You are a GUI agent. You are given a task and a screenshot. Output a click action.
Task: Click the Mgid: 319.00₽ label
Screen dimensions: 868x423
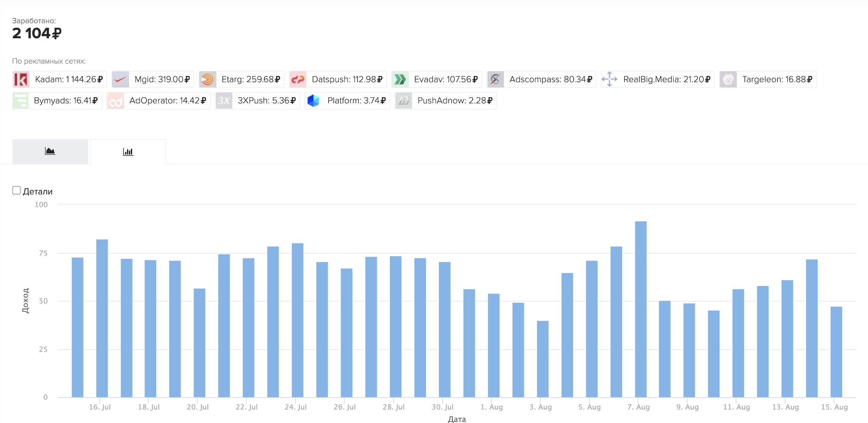coord(162,79)
